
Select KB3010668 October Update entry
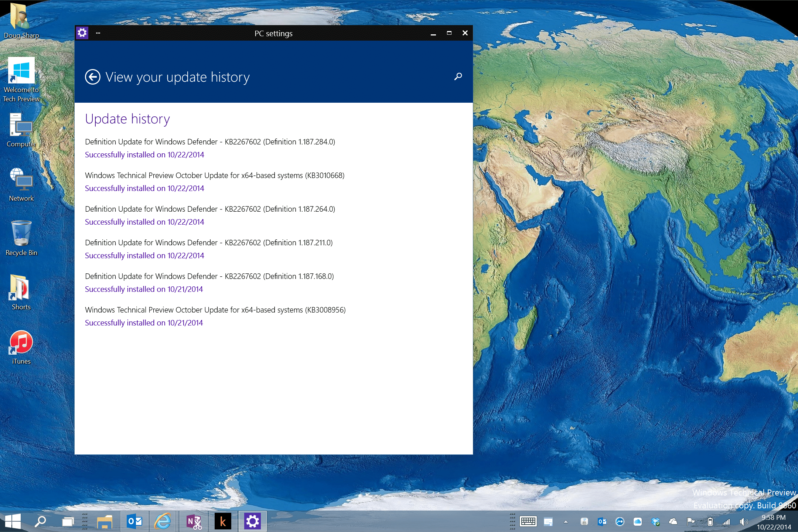215,175
